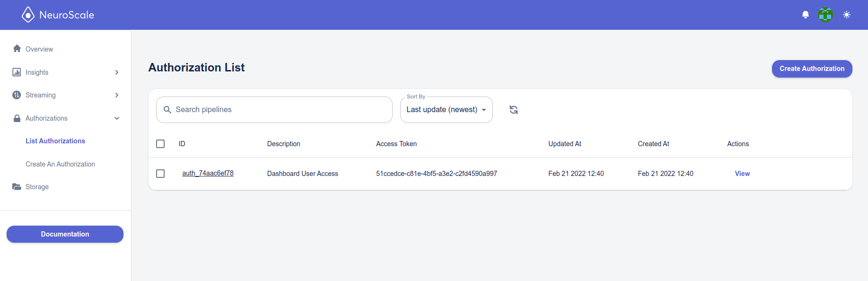Expand the Streaming menu chevron

coord(117,95)
